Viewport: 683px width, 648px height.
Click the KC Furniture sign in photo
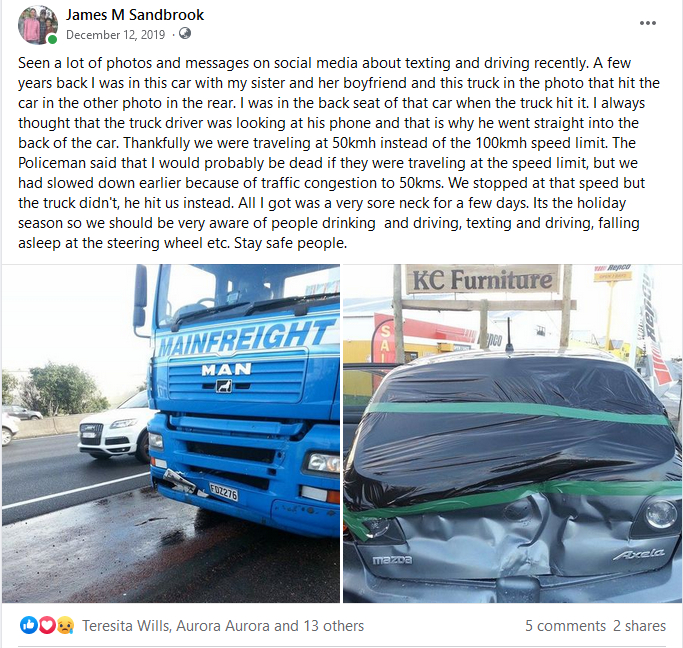(482, 280)
